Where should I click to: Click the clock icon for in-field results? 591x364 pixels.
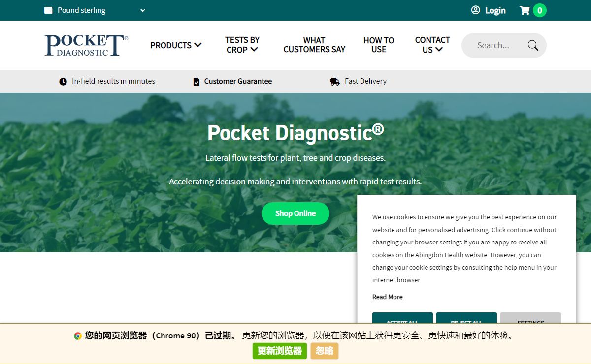63,82
